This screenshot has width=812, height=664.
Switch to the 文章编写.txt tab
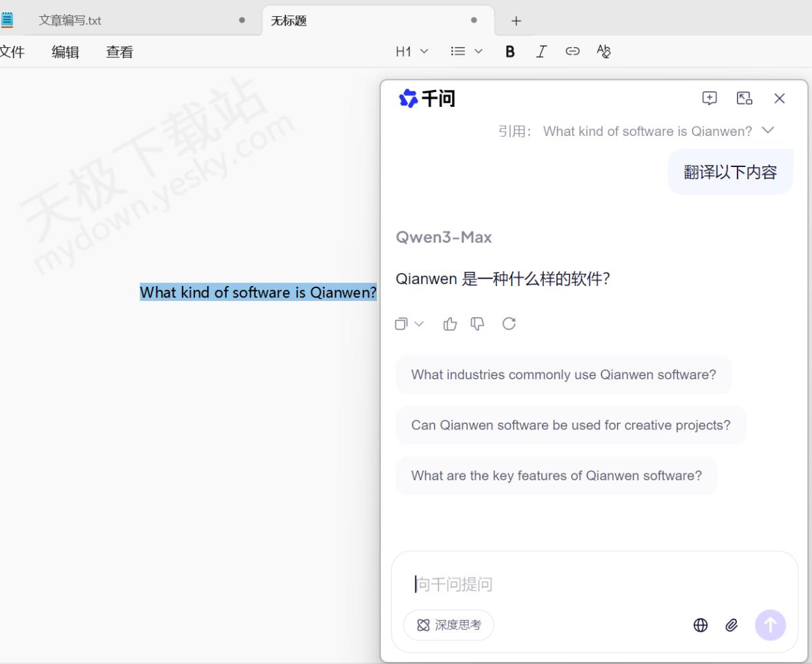pos(70,20)
